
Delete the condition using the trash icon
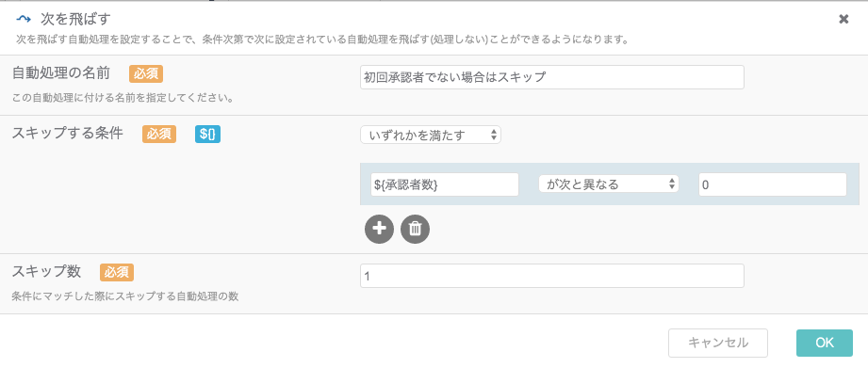click(x=415, y=230)
